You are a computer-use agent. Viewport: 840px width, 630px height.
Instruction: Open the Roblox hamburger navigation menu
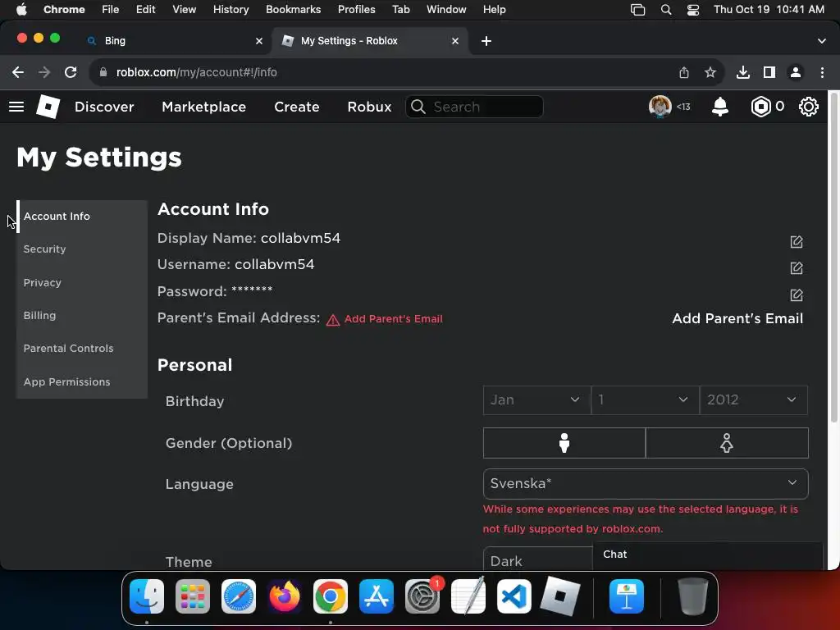click(x=16, y=107)
